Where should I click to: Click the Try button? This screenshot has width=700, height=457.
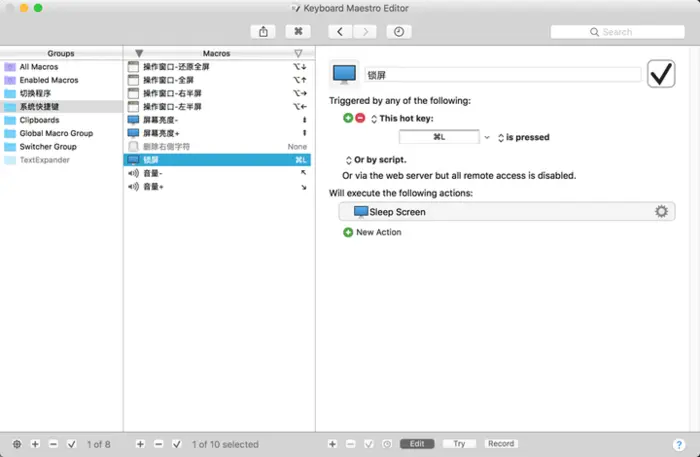(x=459, y=444)
